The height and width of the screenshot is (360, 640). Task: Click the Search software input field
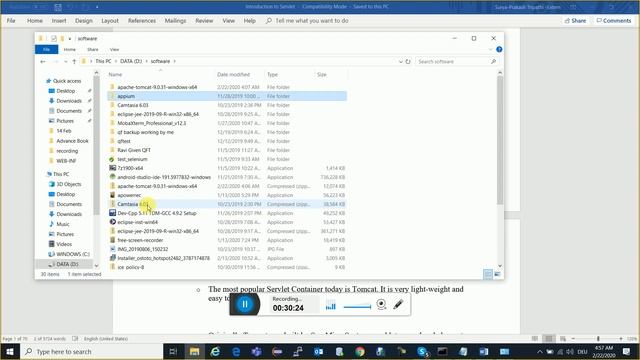point(456,62)
